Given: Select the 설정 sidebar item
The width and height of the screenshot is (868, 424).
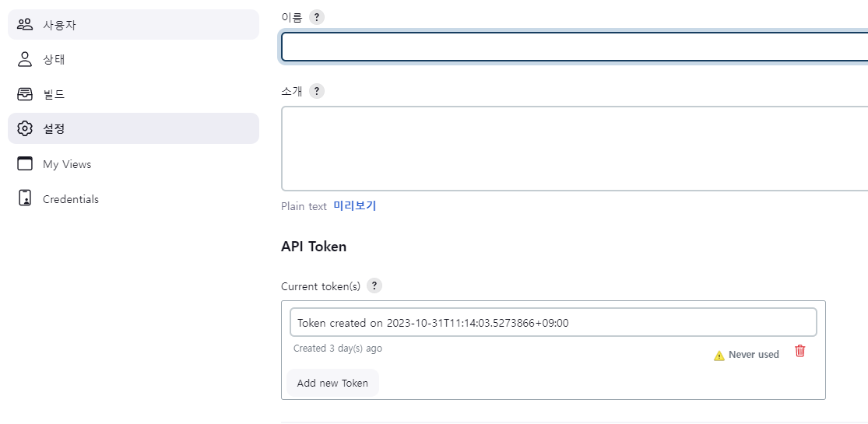Looking at the screenshot, I should coord(133,128).
